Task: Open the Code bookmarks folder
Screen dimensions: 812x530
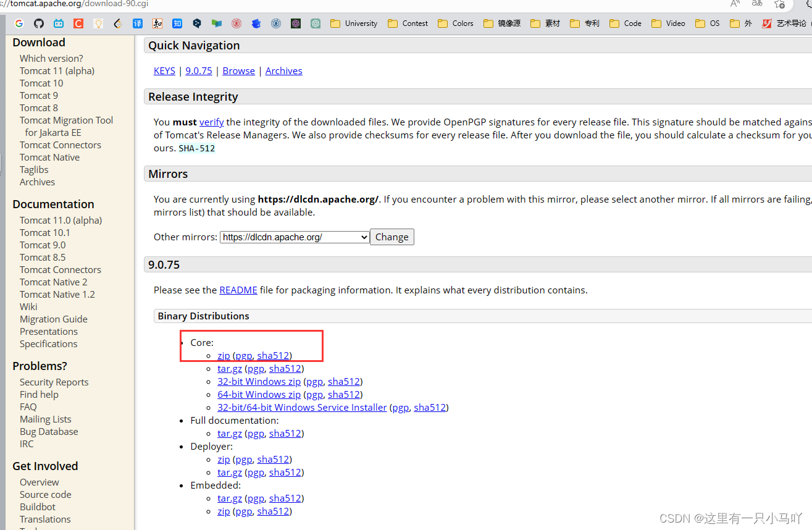Action: pyautogui.click(x=626, y=23)
